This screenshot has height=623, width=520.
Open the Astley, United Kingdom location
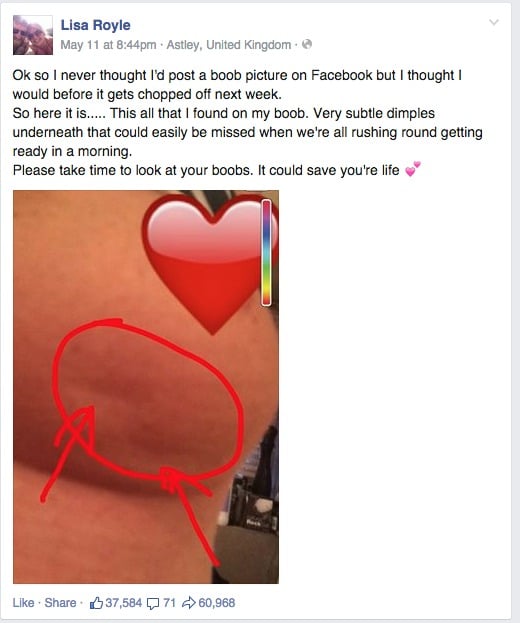click(x=229, y=45)
